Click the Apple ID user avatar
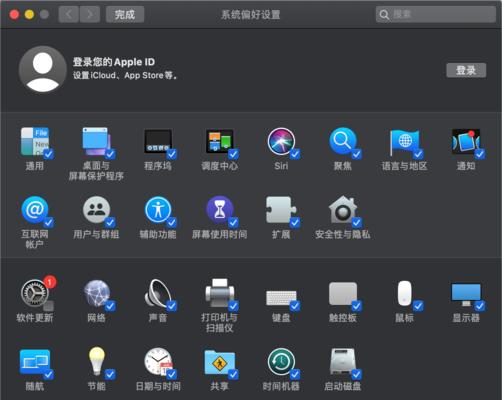The image size is (502, 400). (43, 69)
